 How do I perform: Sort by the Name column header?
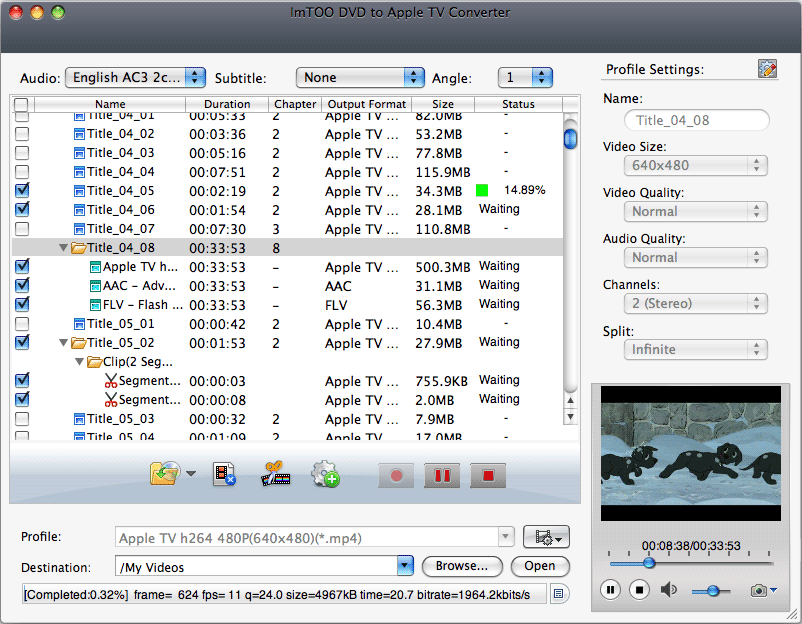click(109, 104)
